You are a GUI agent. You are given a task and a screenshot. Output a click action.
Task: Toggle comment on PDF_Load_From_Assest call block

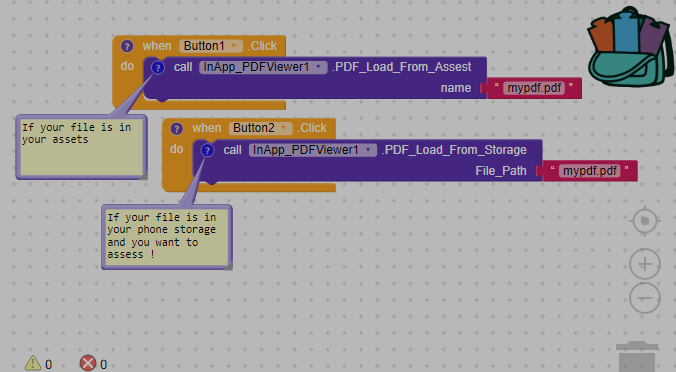(158, 68)
